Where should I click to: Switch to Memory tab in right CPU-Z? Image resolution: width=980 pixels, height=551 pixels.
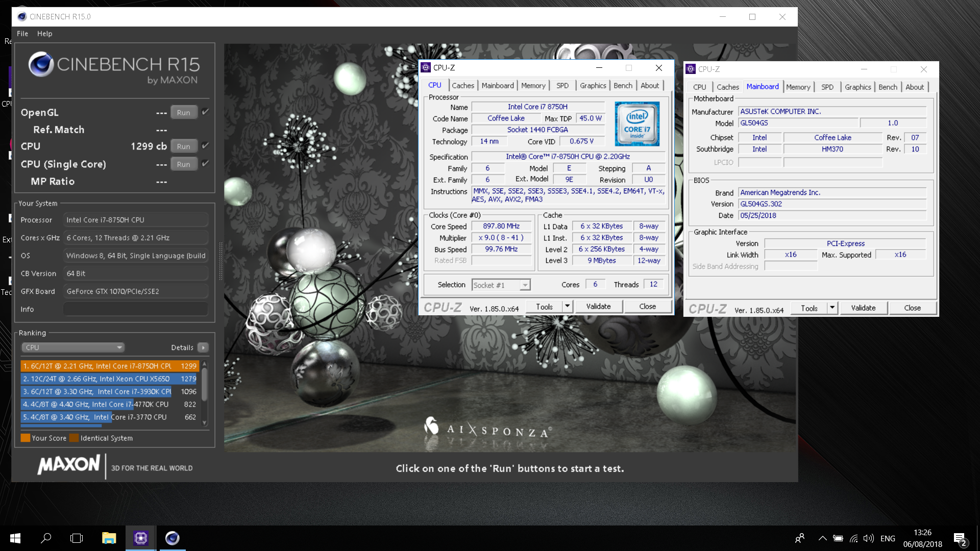point(798,87)
